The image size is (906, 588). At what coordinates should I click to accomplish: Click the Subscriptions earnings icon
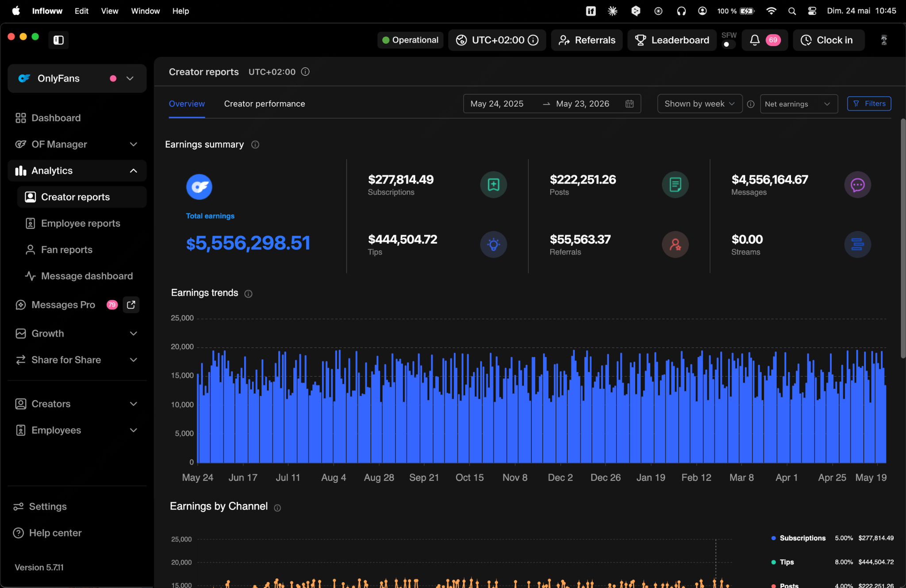point(493,184)
